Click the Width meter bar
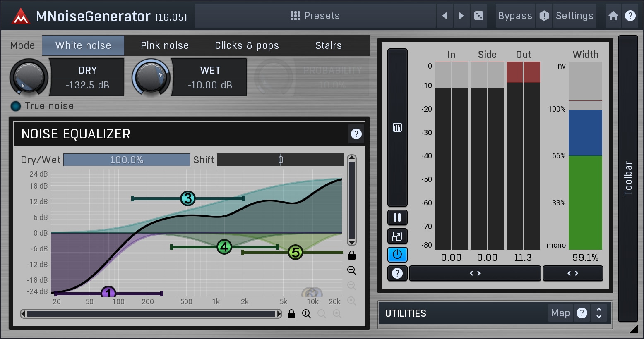Image resolution: width=644 pixels, height=339 pixels. [585, 155]
